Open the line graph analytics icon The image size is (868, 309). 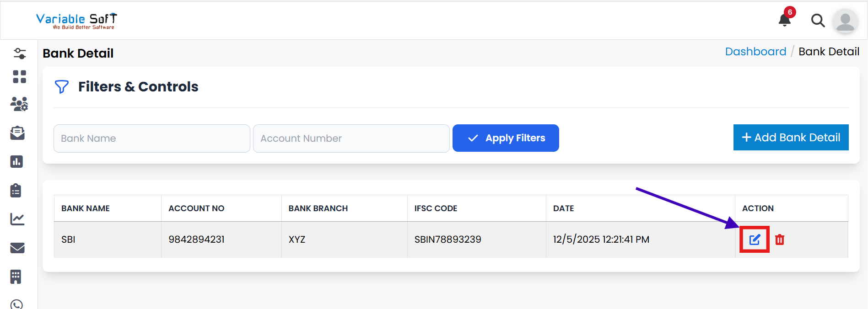[17, 219]
